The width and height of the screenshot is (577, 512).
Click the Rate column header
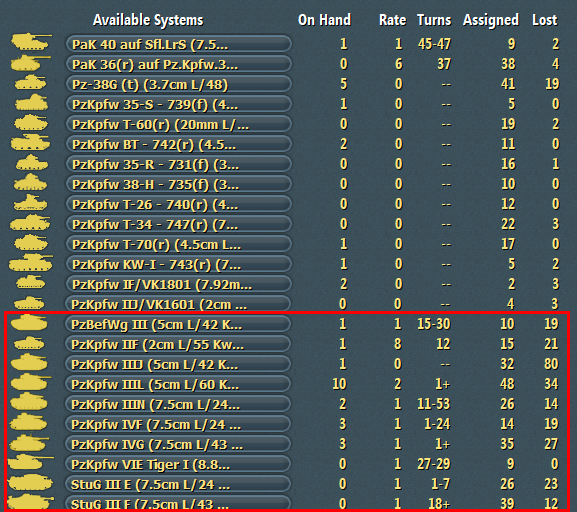[393, 20]
